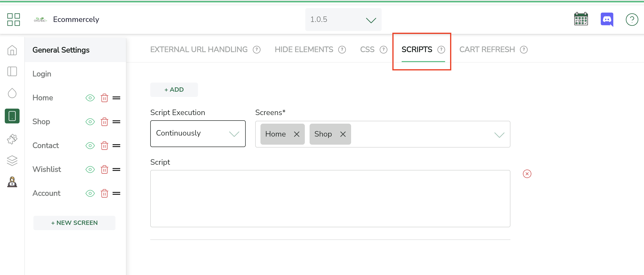Viewport: 644px width, 275px height.
Task: Expand the Script Execution Continuously dropdown
Action: 198,134
